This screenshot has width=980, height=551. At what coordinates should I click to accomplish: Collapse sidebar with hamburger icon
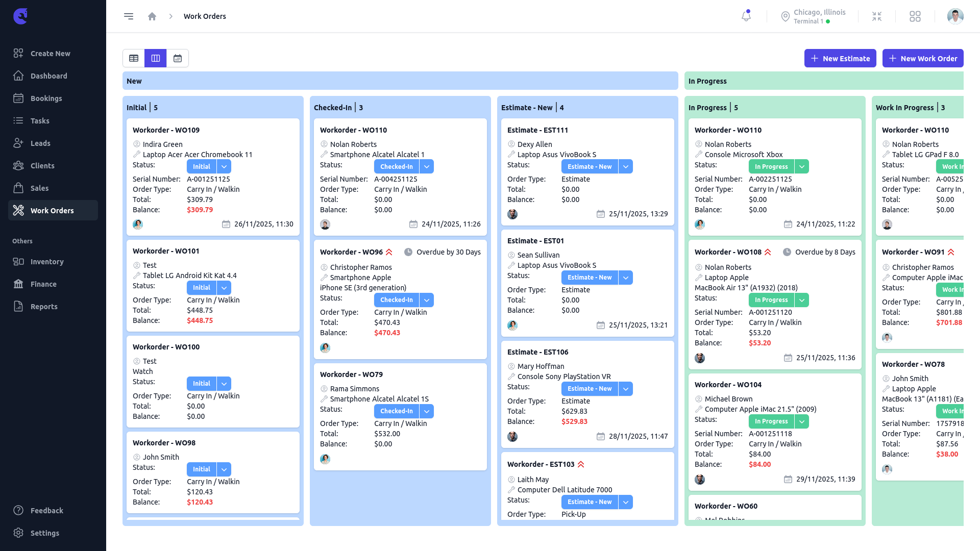pyautogui.click(x=129, y=16)
